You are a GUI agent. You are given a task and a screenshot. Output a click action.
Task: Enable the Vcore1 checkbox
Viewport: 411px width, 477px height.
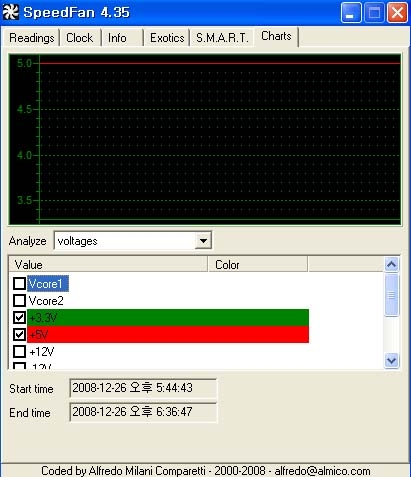[19, 284]
